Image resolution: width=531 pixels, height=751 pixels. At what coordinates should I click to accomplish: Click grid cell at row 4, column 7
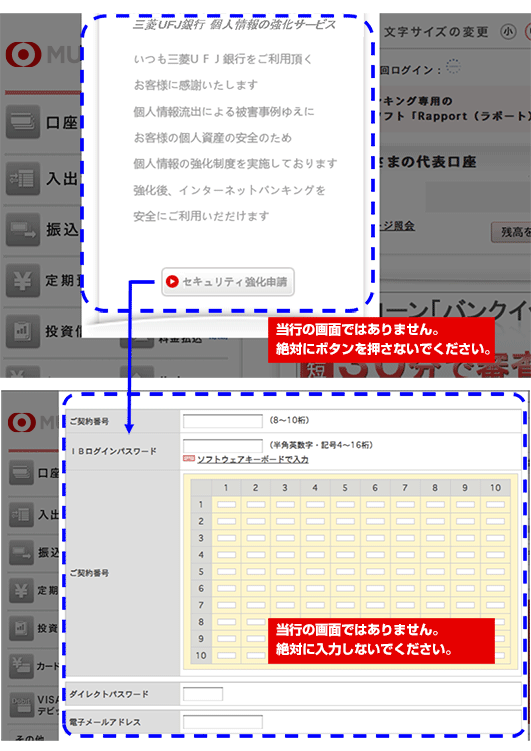tap(405, 555)
